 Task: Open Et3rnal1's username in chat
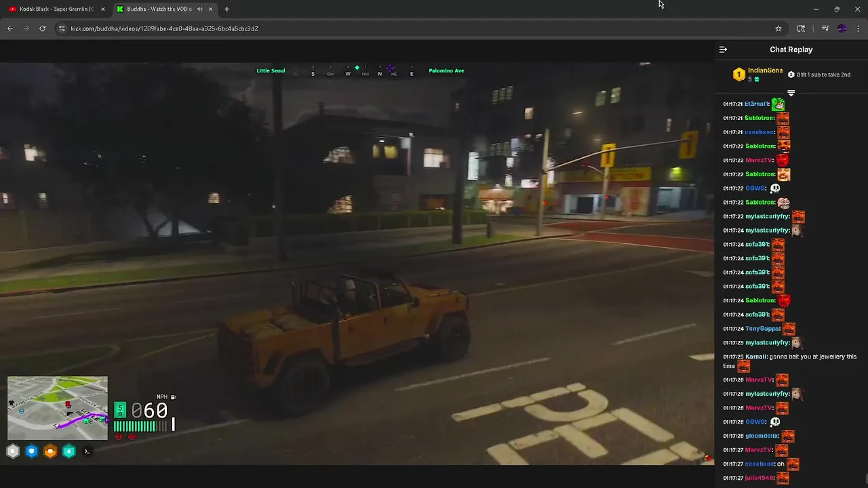[757, 104]
